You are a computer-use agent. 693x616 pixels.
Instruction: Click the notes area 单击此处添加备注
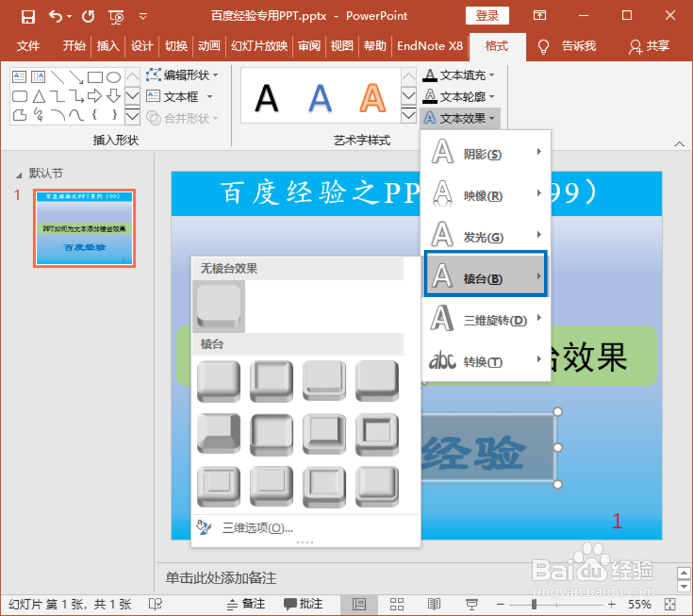[220, 577]
